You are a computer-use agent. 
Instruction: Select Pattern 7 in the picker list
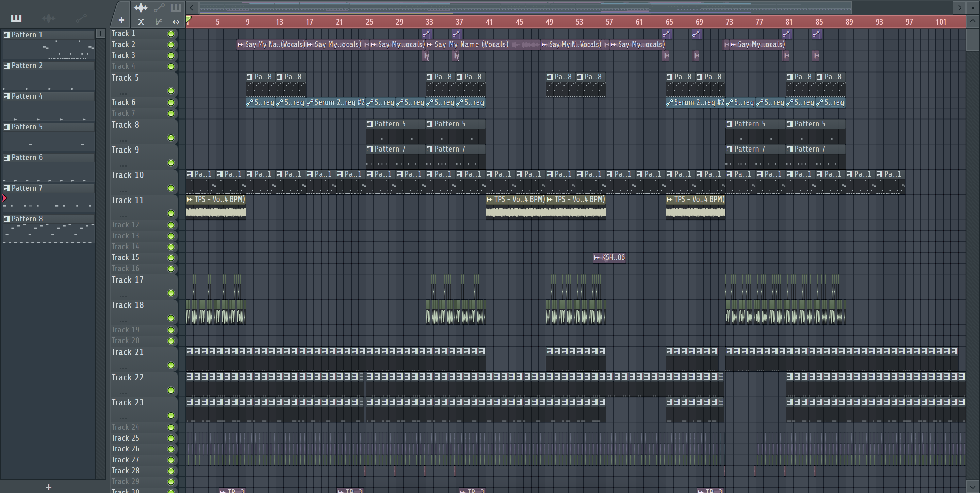(48, 188)
